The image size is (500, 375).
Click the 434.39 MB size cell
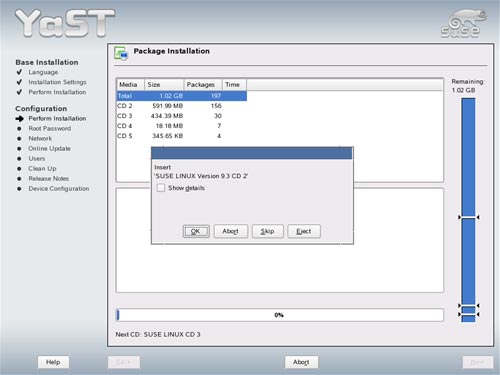tap(167, 116)
